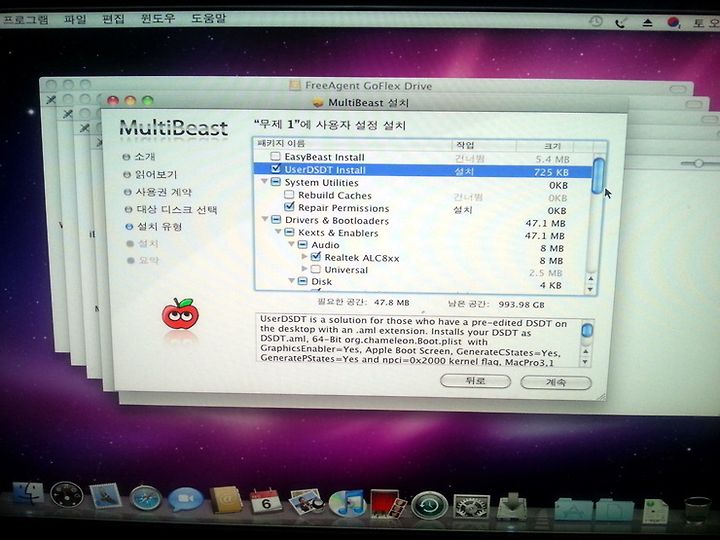
Task: Enable the Rebuild Caches checkbox
Action: pos(289,195)
